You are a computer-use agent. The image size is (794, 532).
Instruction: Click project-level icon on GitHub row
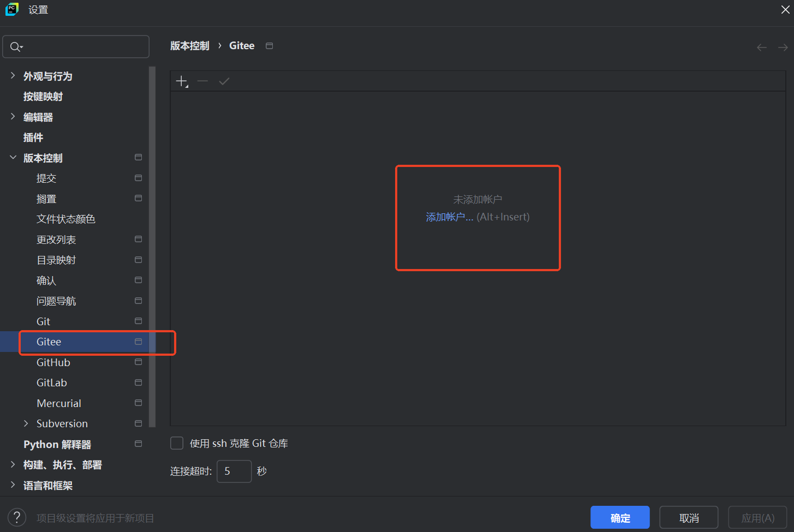click(x=138, y=362)
